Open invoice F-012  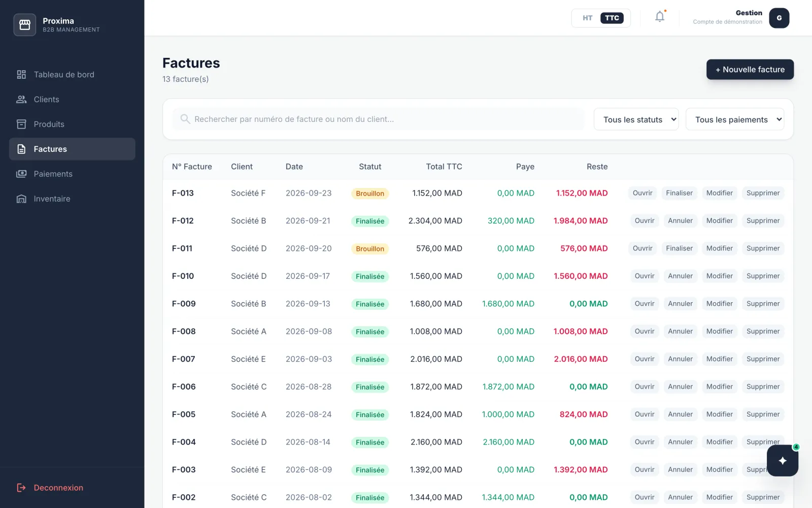click(x=644, y=220)
